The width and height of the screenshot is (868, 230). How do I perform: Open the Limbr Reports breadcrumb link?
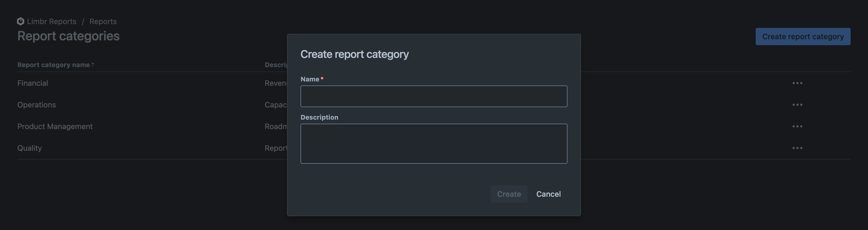pos(52,21)
